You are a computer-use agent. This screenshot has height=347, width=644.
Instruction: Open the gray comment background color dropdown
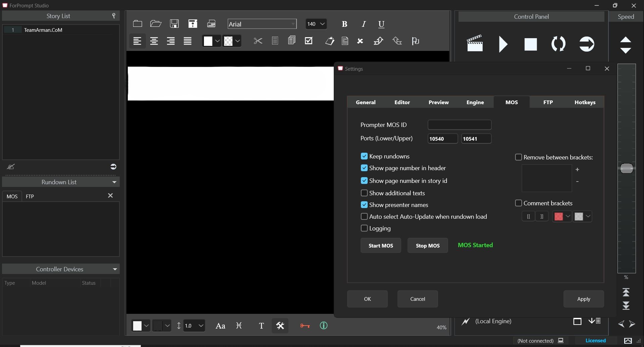[x=588, y=217]
